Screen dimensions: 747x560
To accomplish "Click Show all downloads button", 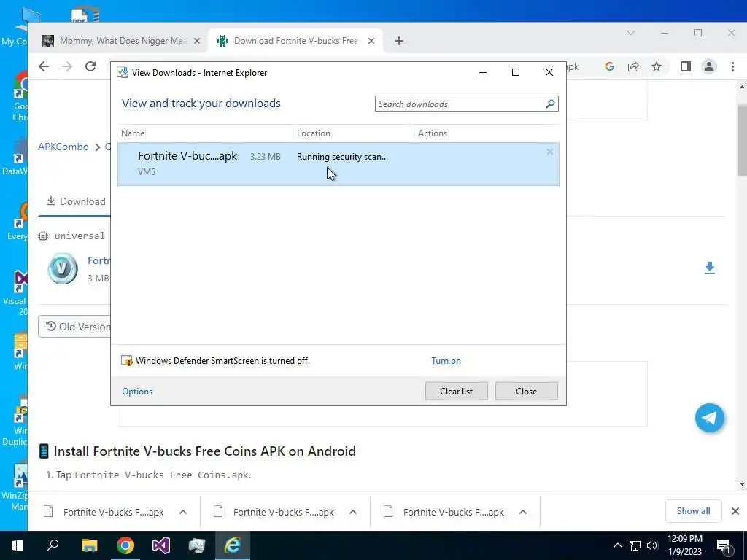I will (x=693, y=511).
